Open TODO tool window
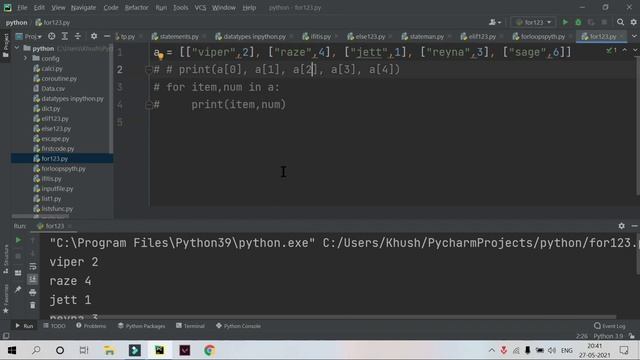Screen dimensions: 640x360 (54, 326)
